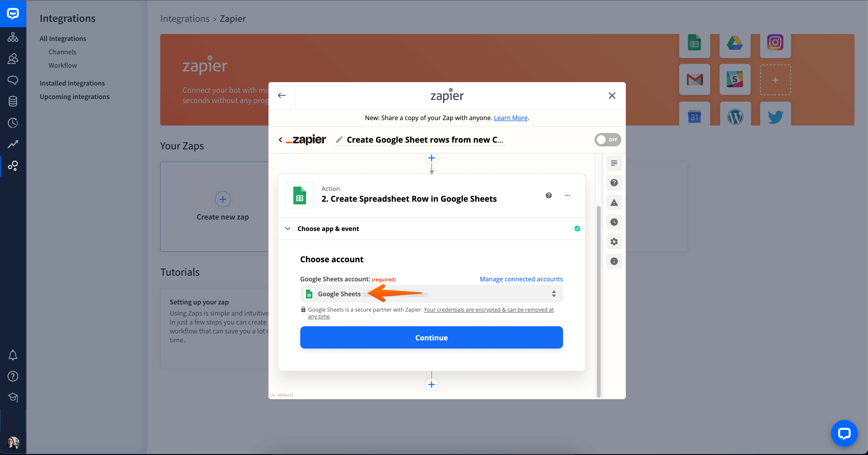Image resolution: width=868 pixels, height=455 pixels.
Task: Open the Google Sheets account dropdown
Action: (431, 294)
